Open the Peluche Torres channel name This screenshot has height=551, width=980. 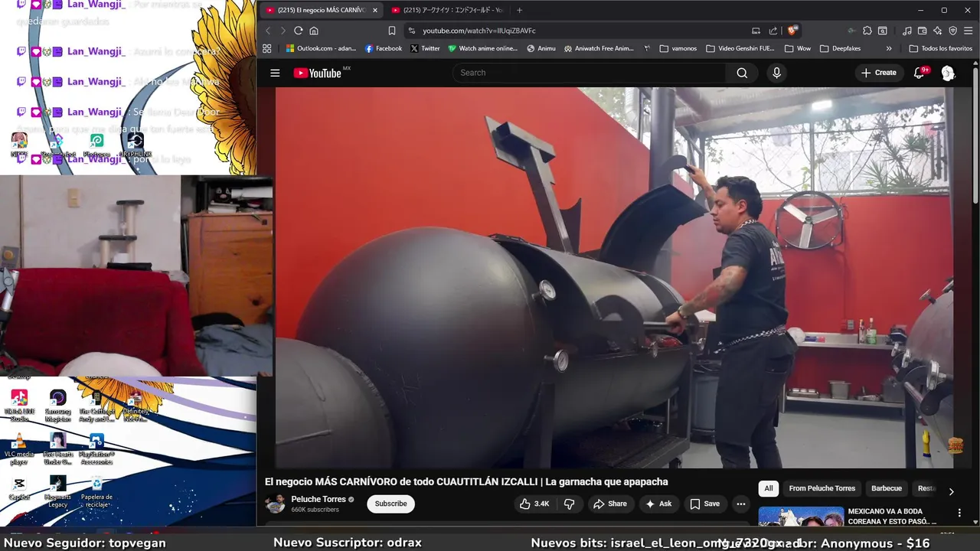(318, 499)
